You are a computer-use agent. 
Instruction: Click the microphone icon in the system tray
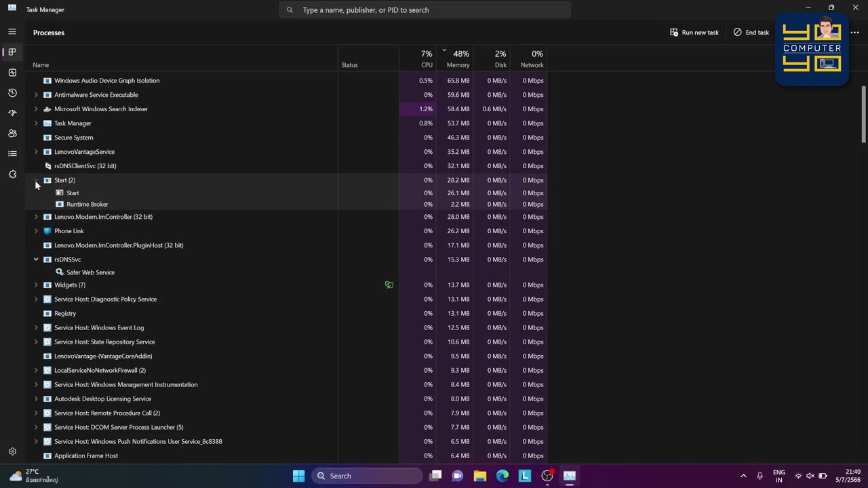point(759,476)
